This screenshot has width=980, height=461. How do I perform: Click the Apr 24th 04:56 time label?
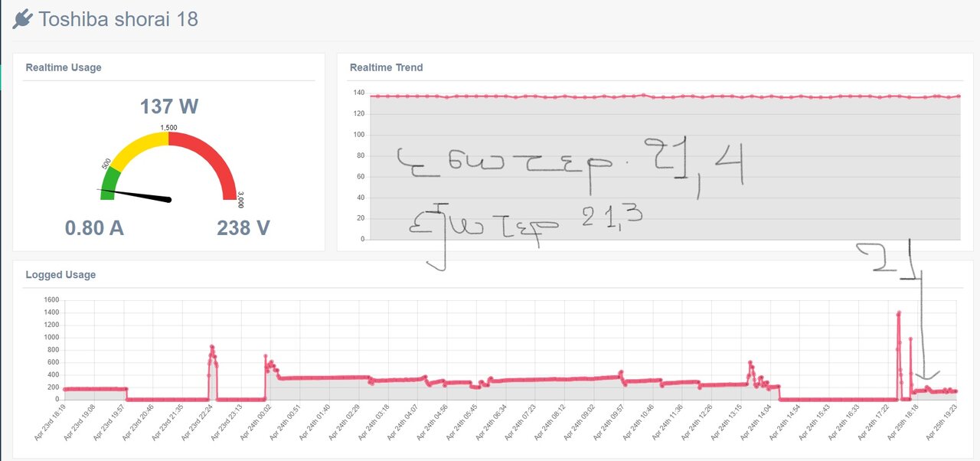click(433, 422)
